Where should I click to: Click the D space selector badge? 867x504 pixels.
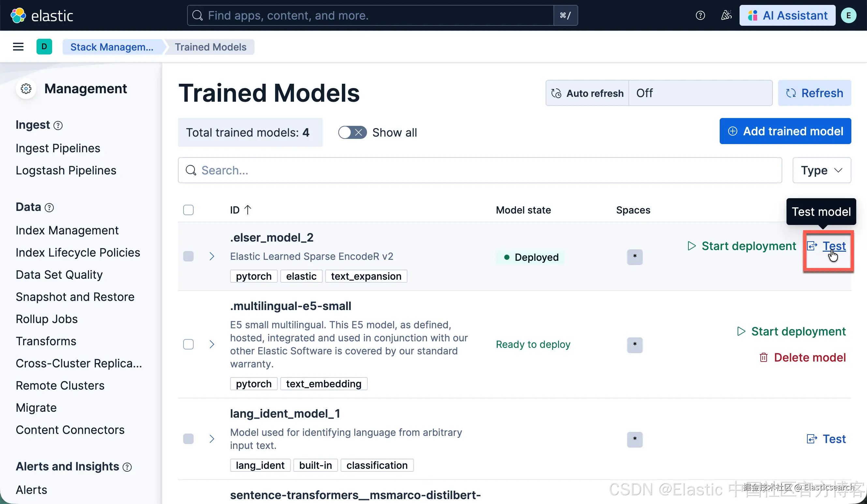tap(44, 47)
